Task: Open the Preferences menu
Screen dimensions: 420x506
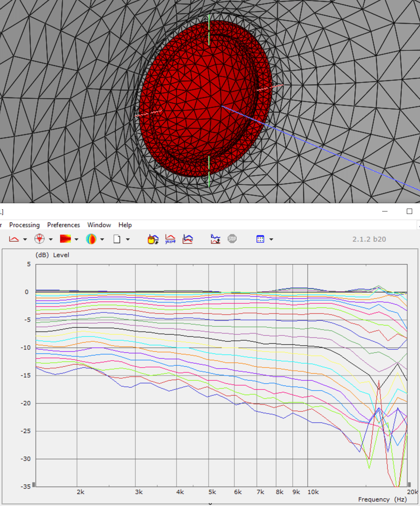Action: pos(64,225)
